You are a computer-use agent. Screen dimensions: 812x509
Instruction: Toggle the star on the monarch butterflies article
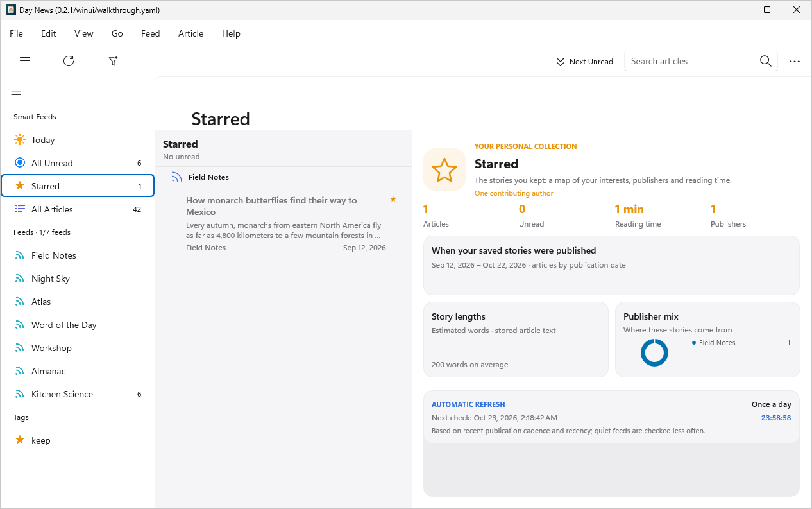point(393,200)
